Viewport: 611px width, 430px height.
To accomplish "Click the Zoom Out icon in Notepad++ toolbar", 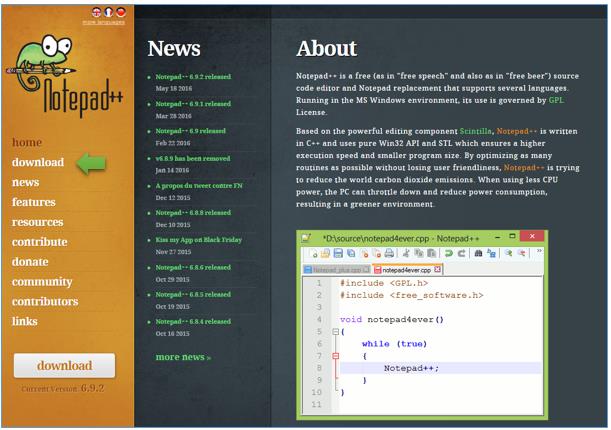I will pos(521,254).
